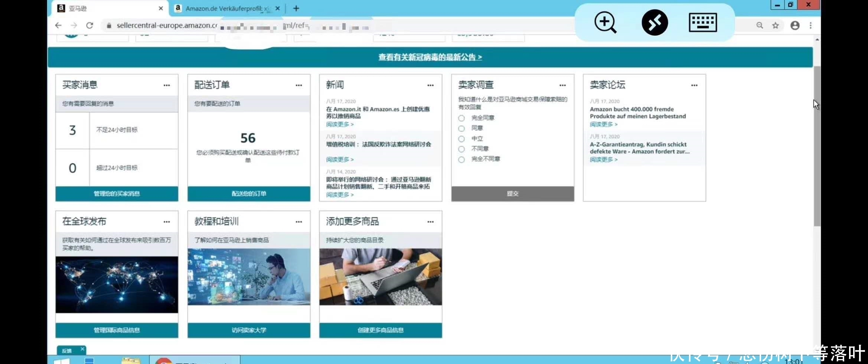Select the 完全同意 survey option
868x364 pixels.
pos(461,118)
